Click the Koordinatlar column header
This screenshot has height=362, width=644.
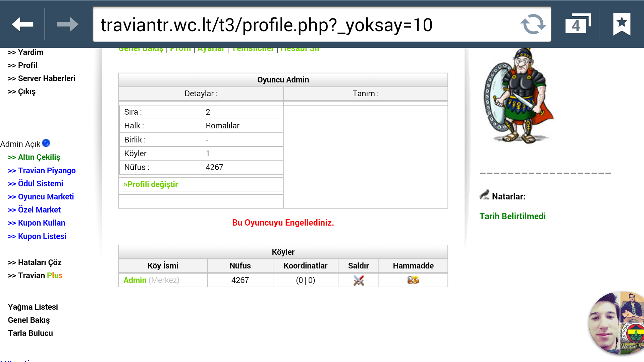point(306,266)
